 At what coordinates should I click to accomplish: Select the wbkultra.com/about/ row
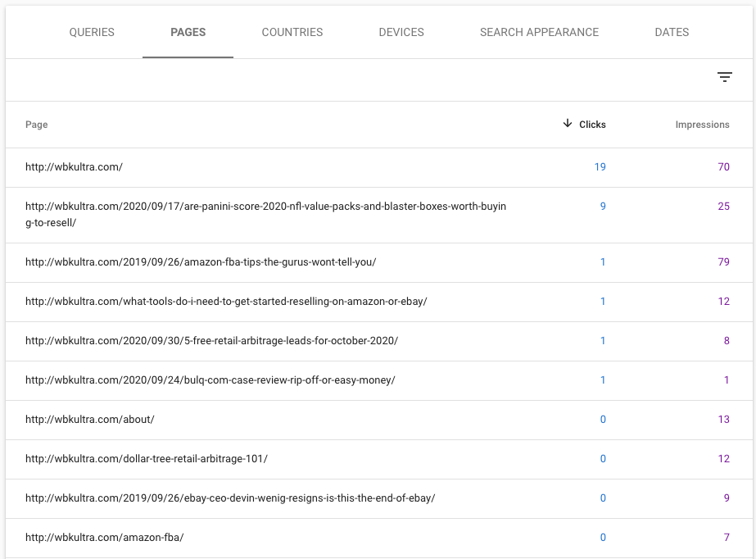click(379, 420)
